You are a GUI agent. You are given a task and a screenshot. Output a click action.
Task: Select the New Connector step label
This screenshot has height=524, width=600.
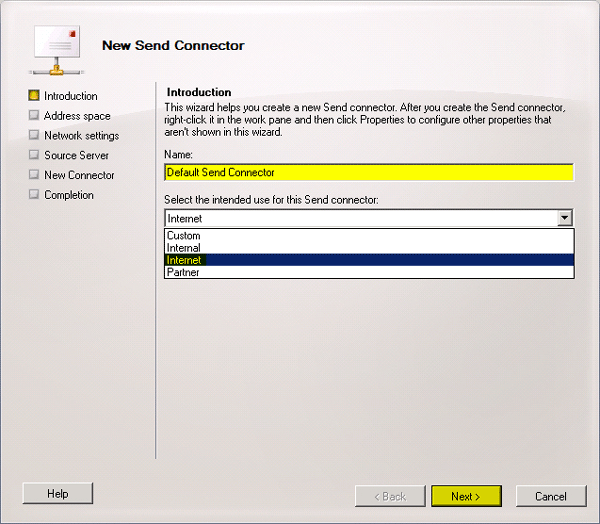tap(79, 175)
